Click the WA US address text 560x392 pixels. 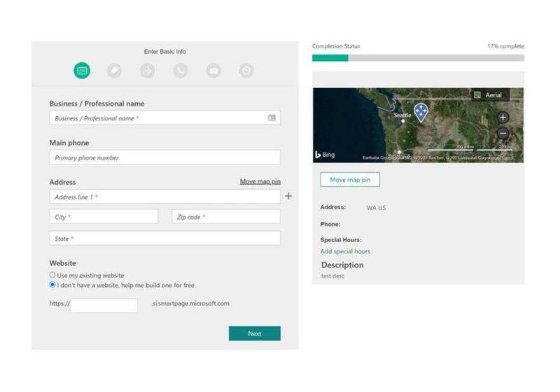coord(376,208)
